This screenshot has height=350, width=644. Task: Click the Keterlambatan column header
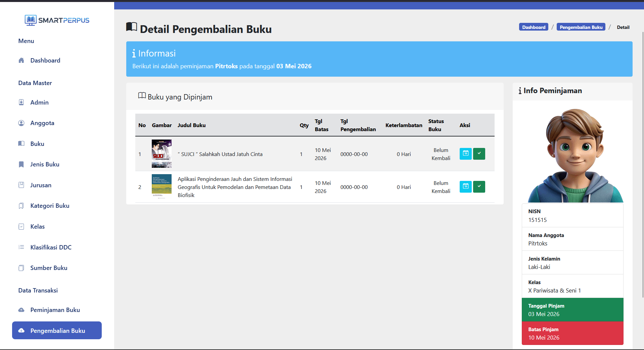pyautogui.click(x=404, y=125)
